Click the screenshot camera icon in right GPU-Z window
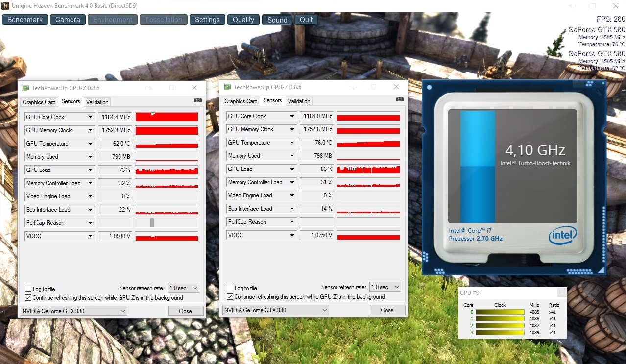 (x=399, y=99)
